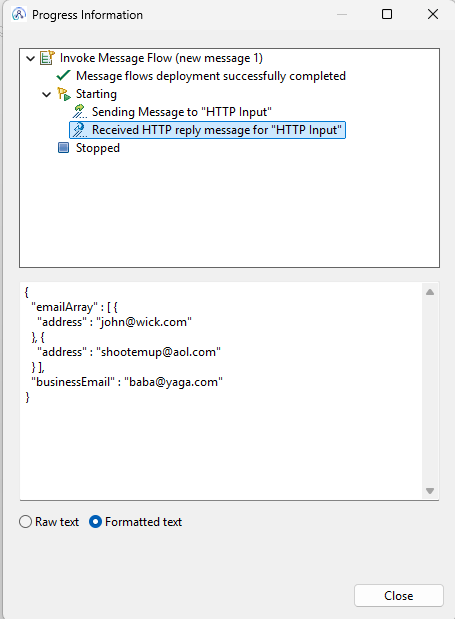Maximize the Progress Information window
The image size is (455, 619).
(387, 14)
